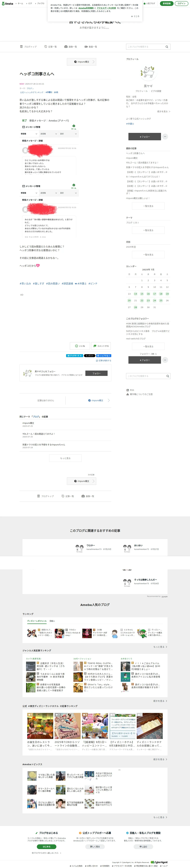The height and width of the screenshot is (868, 190).
Task: Click the top blog search input field
Action: (x=145, y=47)
